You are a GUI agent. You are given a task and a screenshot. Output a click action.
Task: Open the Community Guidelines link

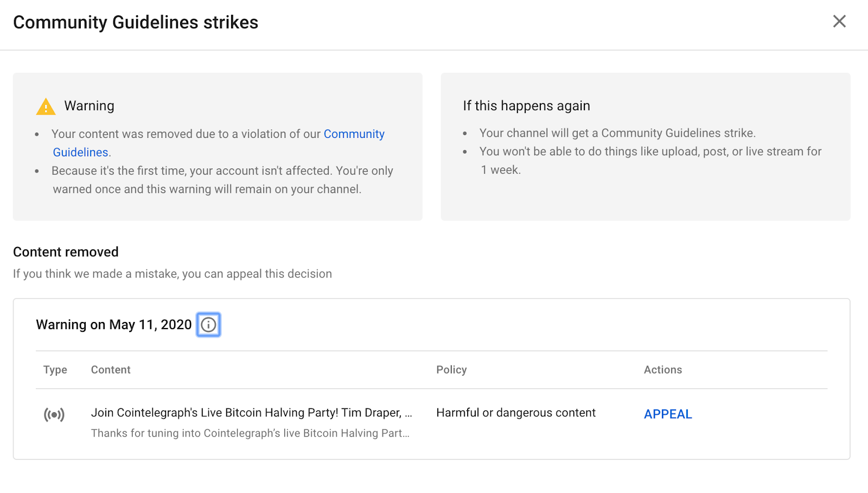coord(354,134)
